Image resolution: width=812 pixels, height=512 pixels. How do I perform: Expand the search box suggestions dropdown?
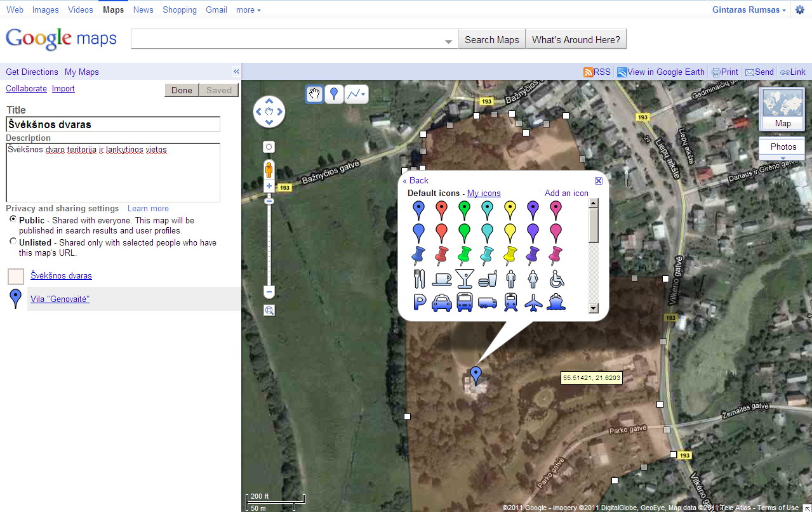click(x=448, y=41)
